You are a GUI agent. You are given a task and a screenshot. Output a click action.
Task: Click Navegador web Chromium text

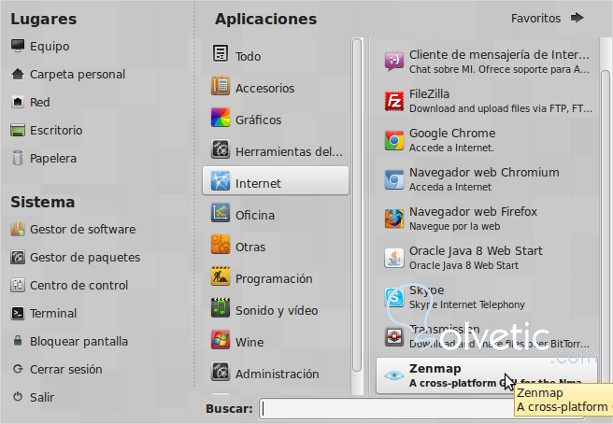click(484, 172)
